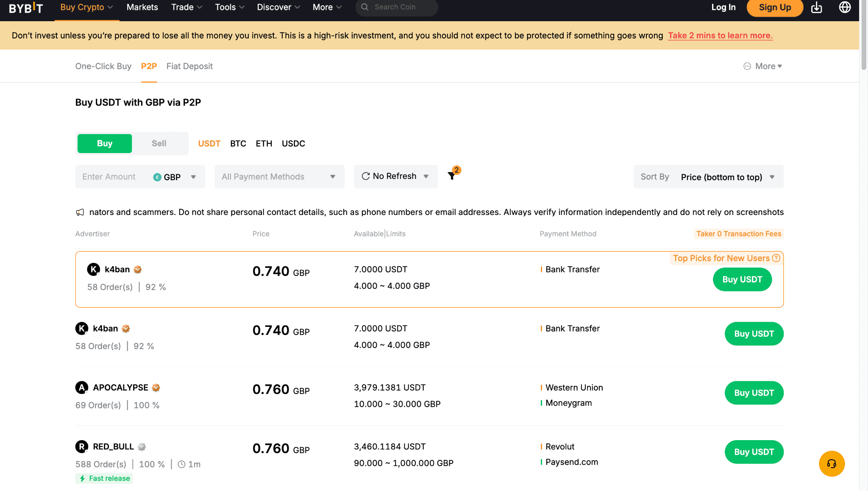Open the More options beside the tabs

[x=763, y=66]
